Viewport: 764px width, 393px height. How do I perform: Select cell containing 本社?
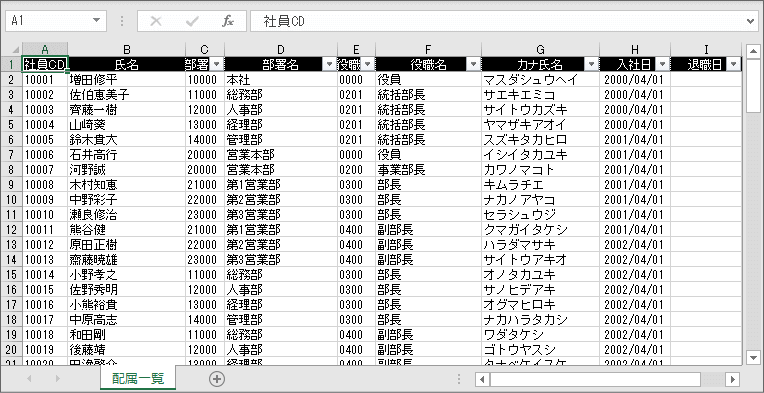(x=281, y=80)
